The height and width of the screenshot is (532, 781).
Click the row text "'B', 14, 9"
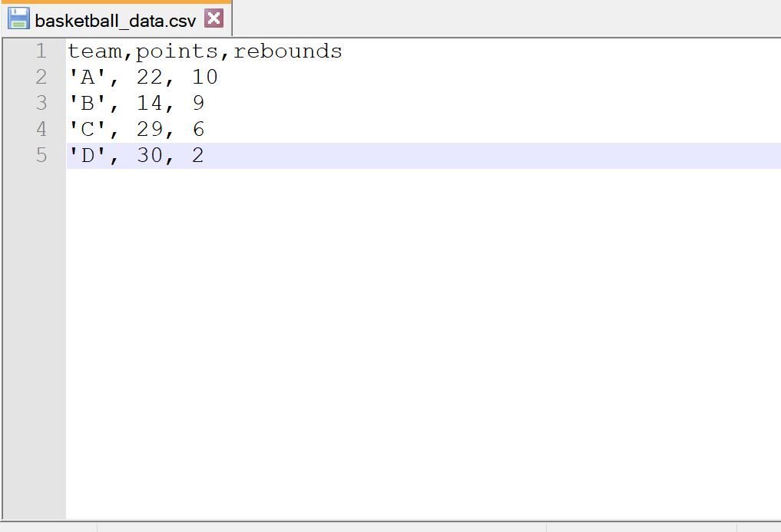click(x=136, y=104)
